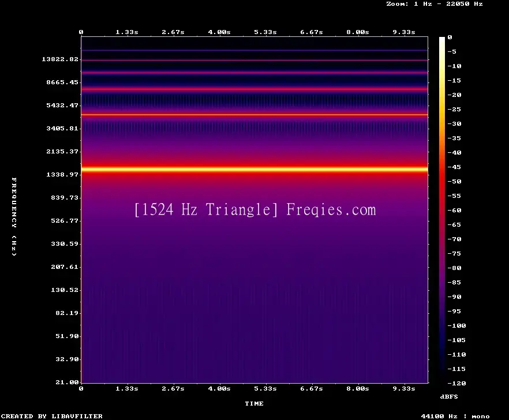Select the -30 dBFS scale value

[454, 123]
